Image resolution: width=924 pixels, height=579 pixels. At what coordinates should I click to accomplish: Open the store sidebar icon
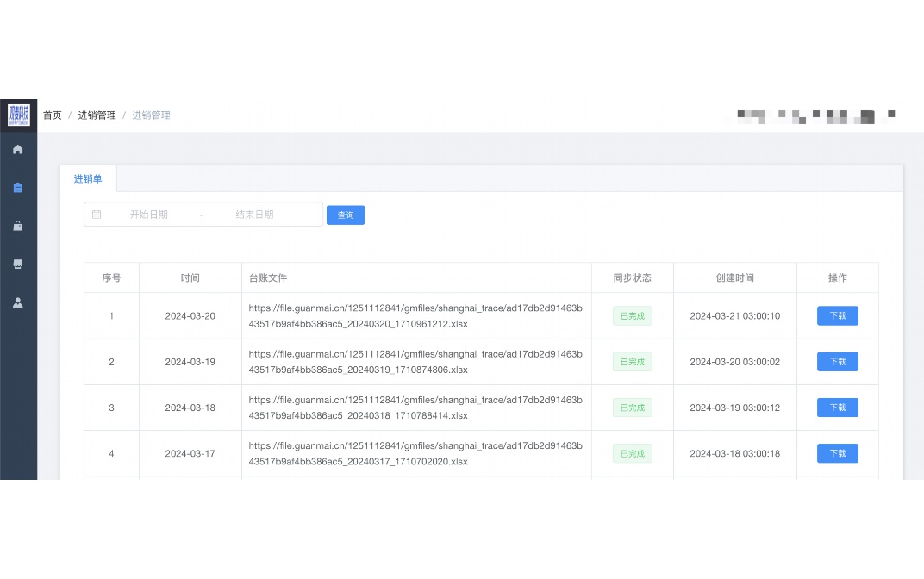click(x=18, y=265)
